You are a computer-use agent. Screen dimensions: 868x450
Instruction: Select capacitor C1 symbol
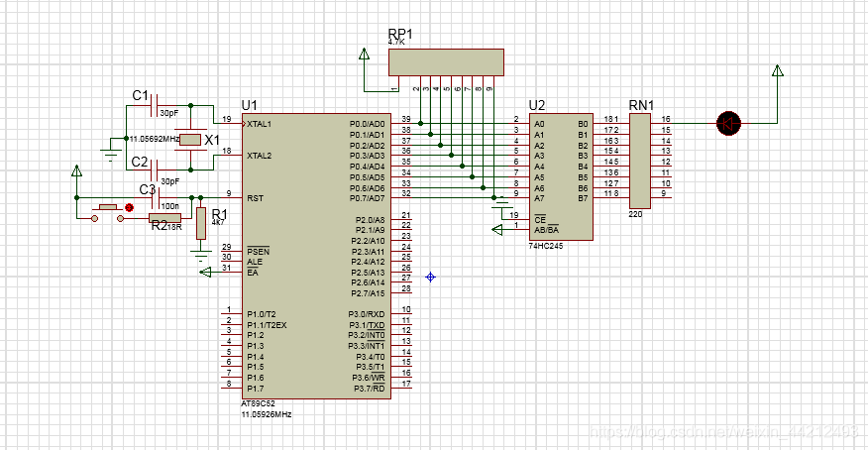coord(154,102)
